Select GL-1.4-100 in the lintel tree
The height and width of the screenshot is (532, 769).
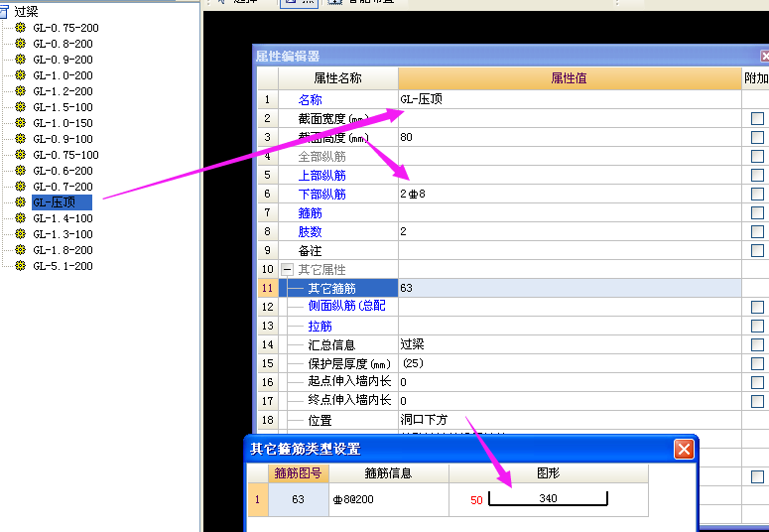click(x=63, y=218)
